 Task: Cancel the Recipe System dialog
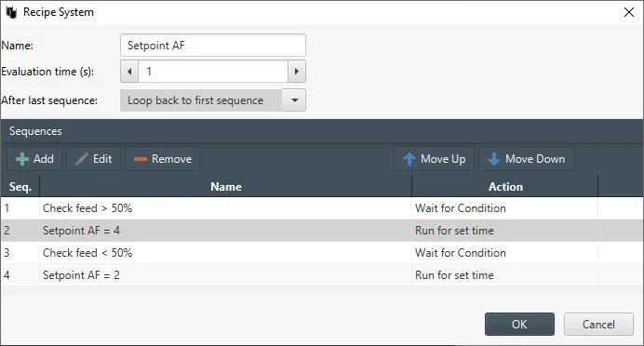[598, 325]
